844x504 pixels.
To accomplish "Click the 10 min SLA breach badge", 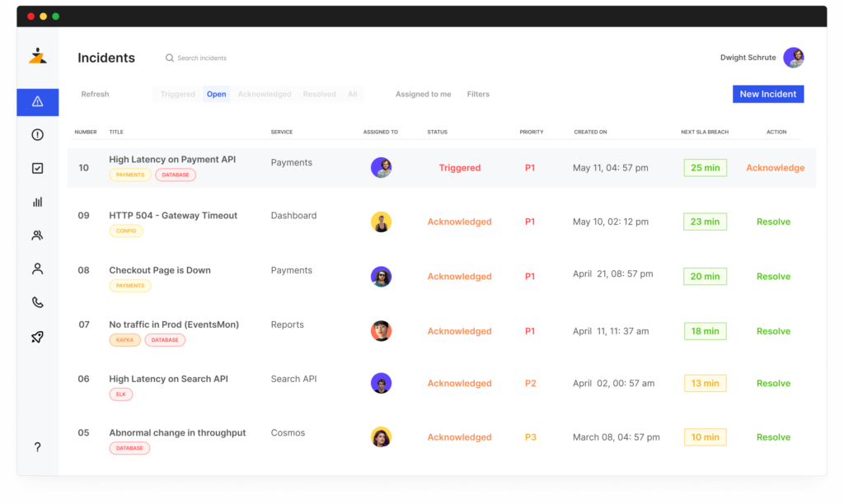I will [706, 437].
